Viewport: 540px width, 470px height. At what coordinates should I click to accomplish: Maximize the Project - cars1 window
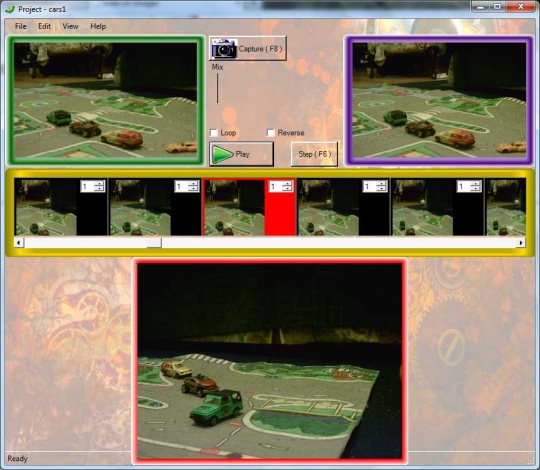497,7
